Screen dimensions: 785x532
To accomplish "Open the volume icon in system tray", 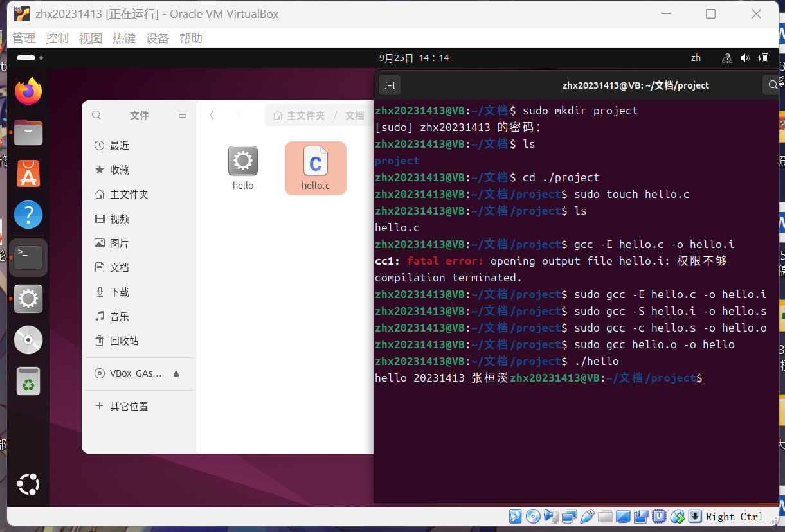I will [745, 58].
